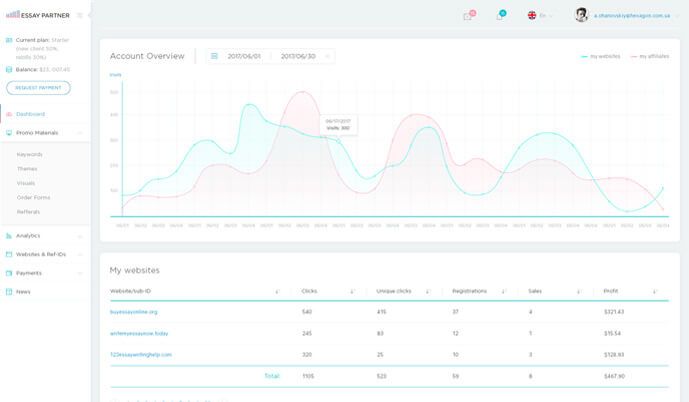
Task: Sort by Profit column arrow
Action: [x=654, y=291]
